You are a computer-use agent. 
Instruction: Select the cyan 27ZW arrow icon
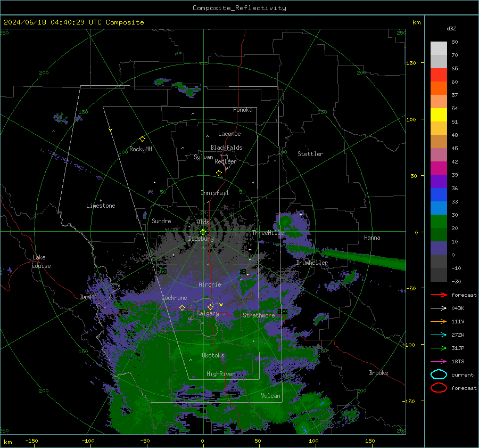click(439, 335)
